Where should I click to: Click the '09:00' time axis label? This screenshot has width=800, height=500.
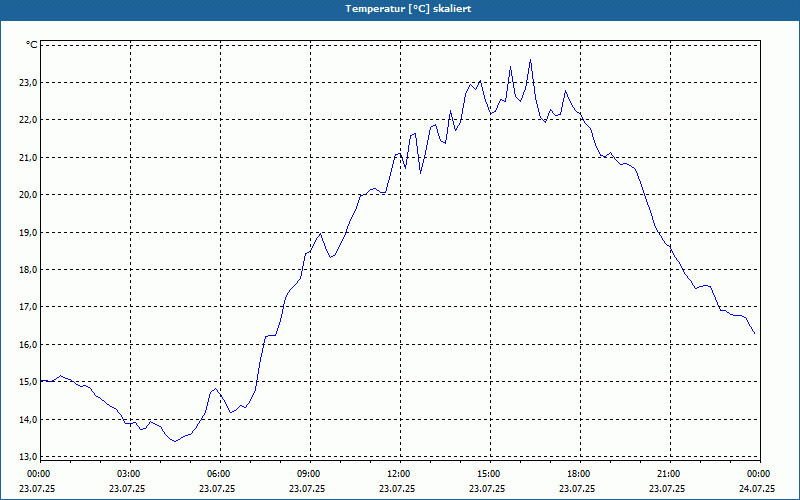click(x=310, y=474)
